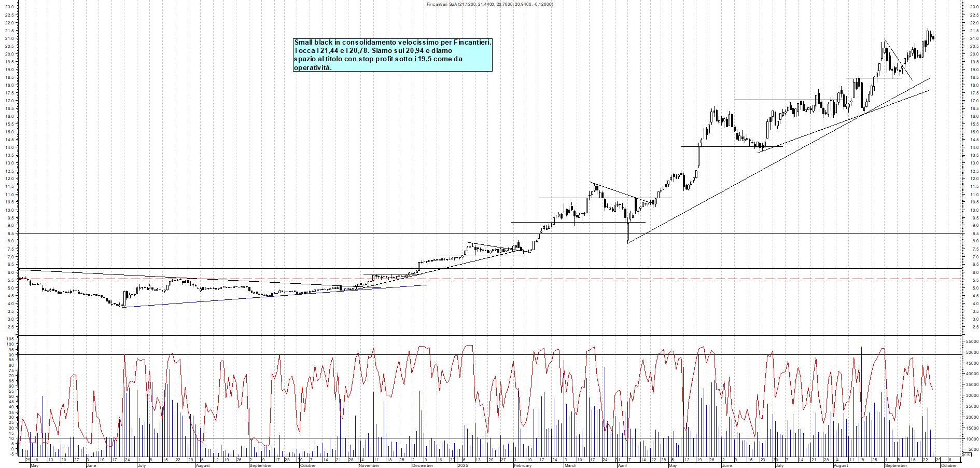980x468 pixels.
Task: Click the 'December' month label on time axis
Action: 423,465
